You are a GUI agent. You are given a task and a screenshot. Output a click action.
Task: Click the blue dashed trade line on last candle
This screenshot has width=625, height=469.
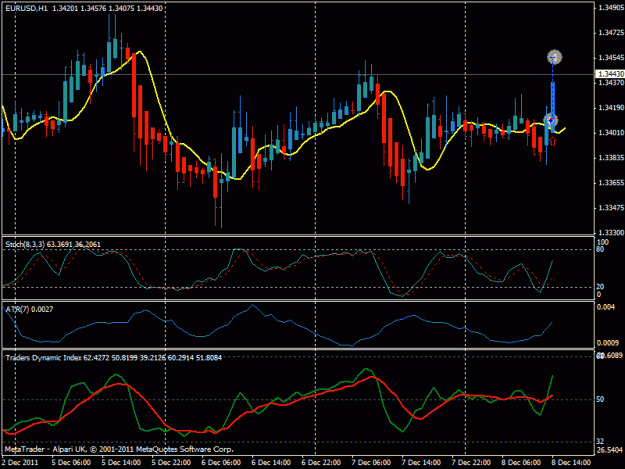[x=553, y=90]
